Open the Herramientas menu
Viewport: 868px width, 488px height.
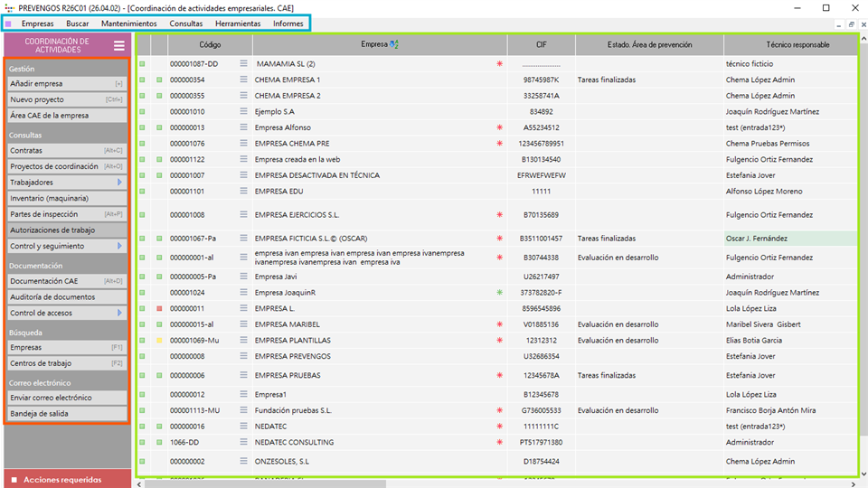coord(240,23)
